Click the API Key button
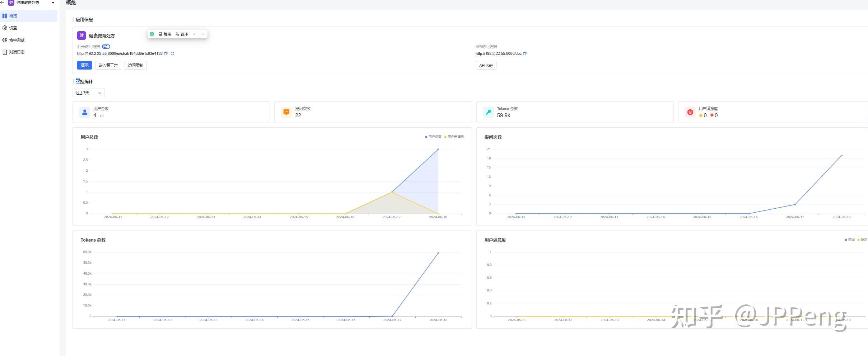Viewport: 868px width, 356px height. (x=486, y=65)
